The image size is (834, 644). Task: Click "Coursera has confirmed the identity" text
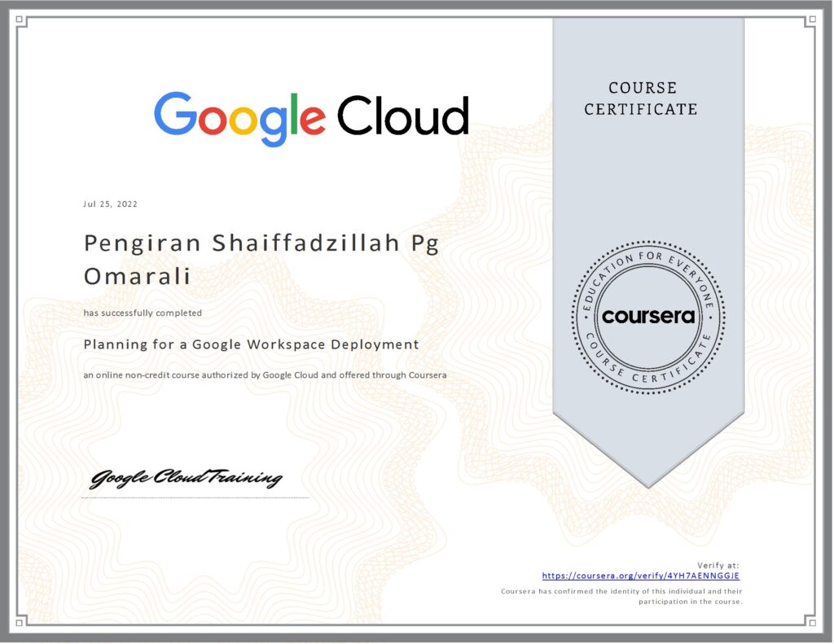(621, 591)
